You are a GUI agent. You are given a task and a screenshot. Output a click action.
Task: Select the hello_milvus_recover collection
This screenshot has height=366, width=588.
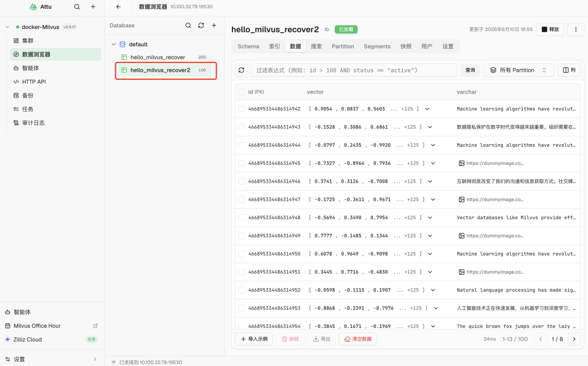[165, 57]
